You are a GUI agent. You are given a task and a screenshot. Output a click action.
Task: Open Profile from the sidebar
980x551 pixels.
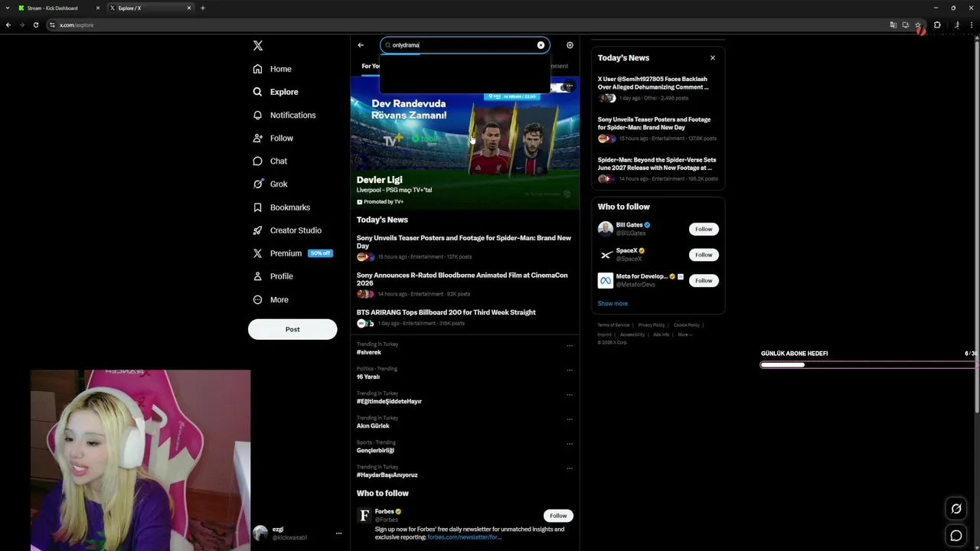(x=273, y=276)
